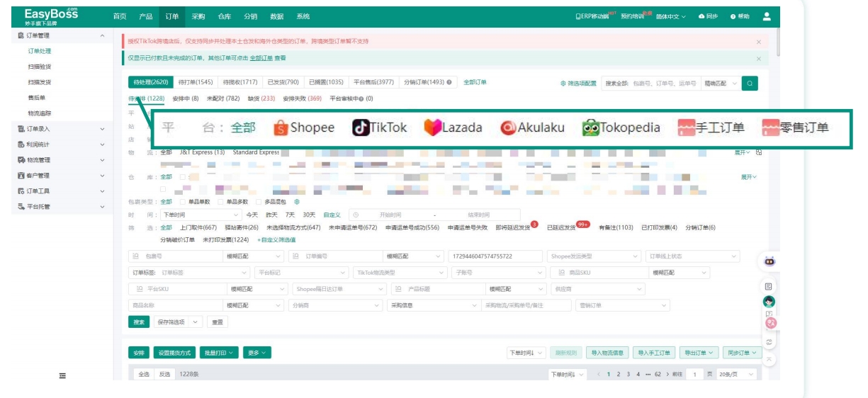Click the 采购物流/采购单号/备注 input field

click(526, 305)
